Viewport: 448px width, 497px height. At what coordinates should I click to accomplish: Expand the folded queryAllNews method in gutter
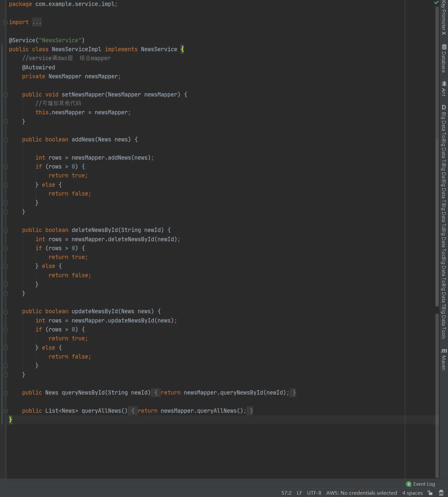(x=6, y=411)
